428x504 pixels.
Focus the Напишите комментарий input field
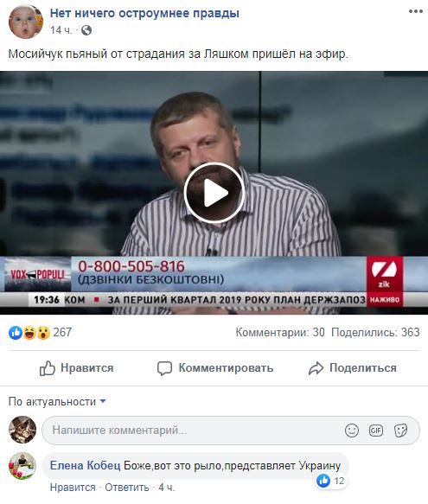[231, 430]
